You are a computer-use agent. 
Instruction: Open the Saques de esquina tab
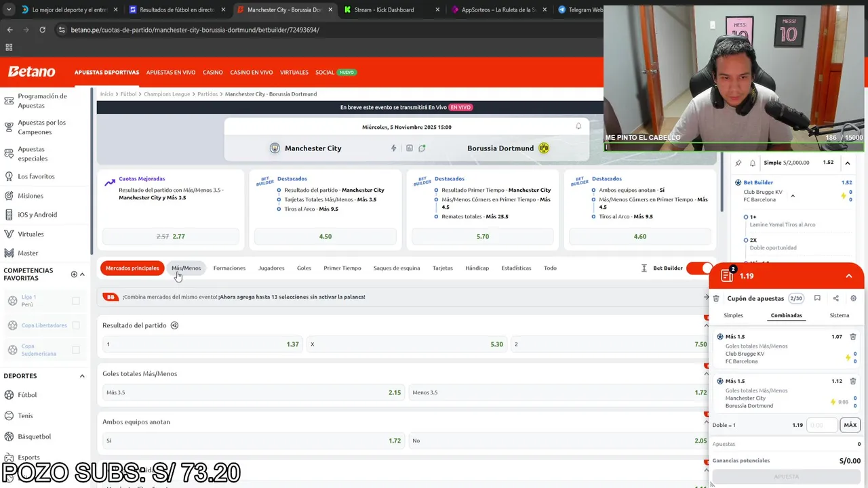[x=397, y=268]
